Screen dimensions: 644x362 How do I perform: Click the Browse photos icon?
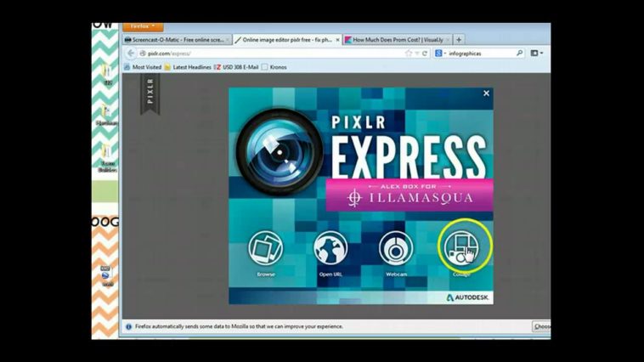(x=266, y=249)
